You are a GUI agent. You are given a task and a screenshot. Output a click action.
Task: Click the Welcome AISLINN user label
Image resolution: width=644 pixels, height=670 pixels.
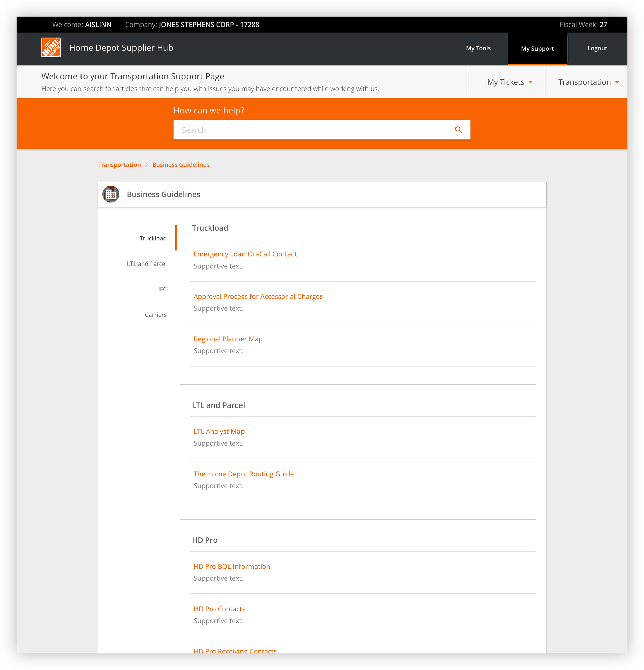point(82,25)
